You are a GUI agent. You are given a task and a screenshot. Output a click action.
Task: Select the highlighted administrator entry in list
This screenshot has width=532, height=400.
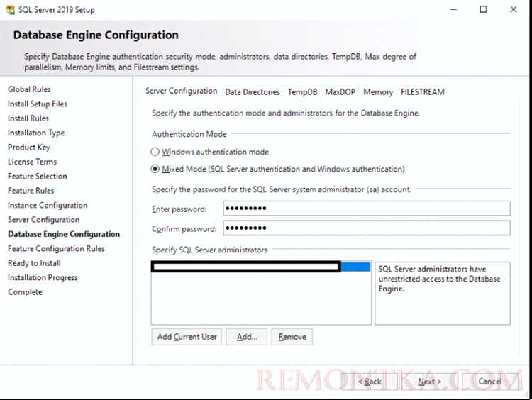pos(260,267)
